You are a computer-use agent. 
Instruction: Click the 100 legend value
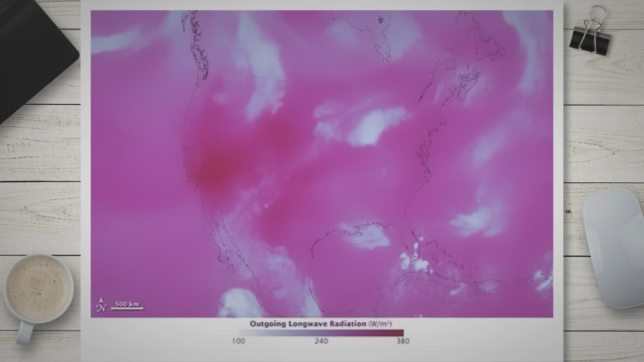(x=238, y=341)
